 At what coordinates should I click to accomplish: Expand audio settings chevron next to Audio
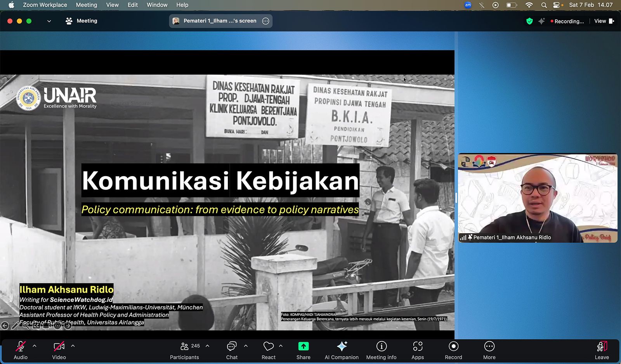pos(35,346)
